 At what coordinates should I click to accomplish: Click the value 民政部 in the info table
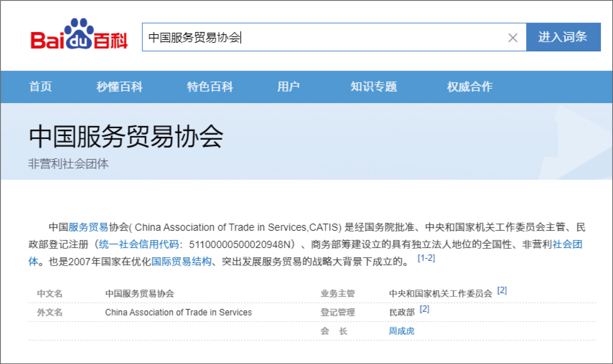[402, 312]
